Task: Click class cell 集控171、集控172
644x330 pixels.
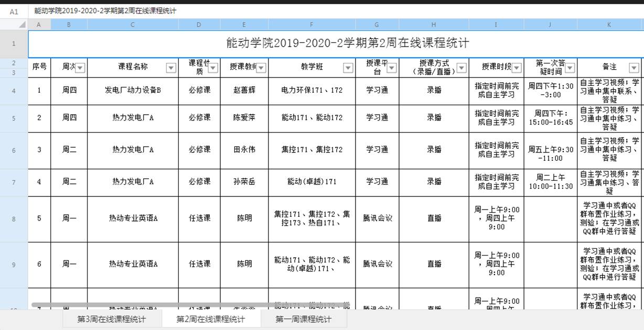Action: [312, 150]
